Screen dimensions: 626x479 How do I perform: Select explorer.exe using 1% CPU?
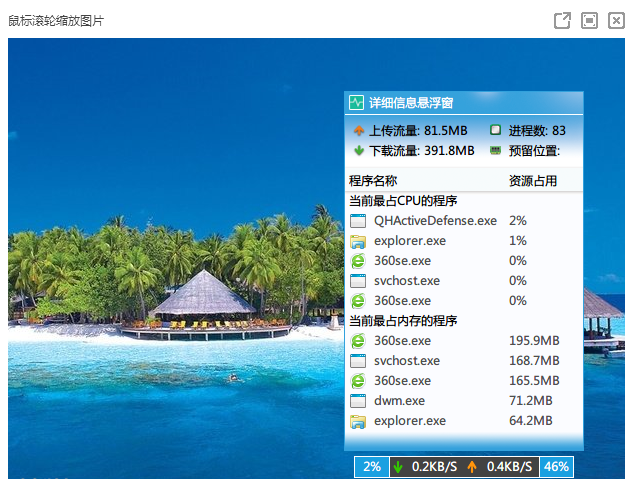463,241
